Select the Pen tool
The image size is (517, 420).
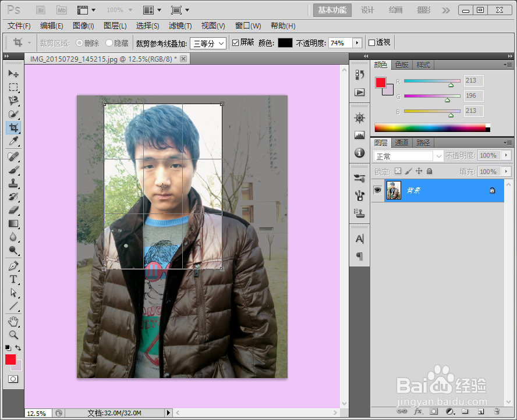coord(13,266)
